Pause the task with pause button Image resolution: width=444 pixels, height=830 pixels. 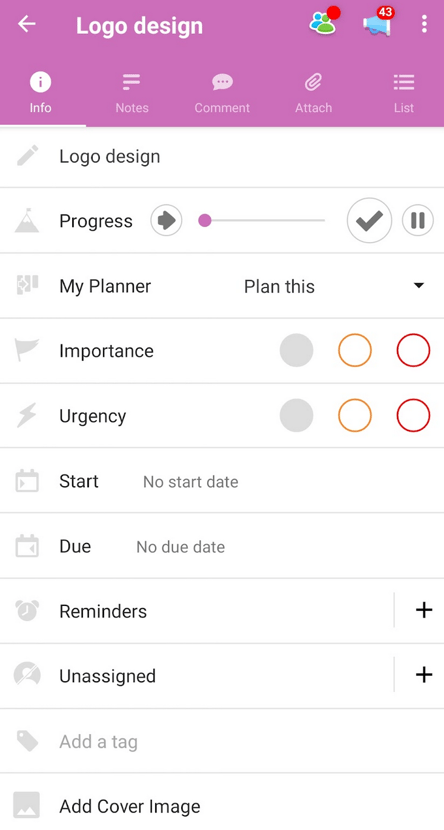point(418,221)
